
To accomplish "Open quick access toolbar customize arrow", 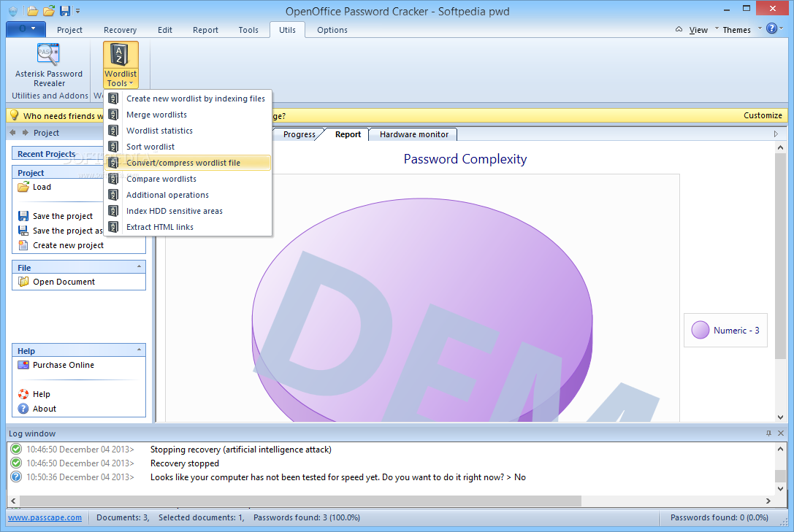I will [x=78, y=11].
